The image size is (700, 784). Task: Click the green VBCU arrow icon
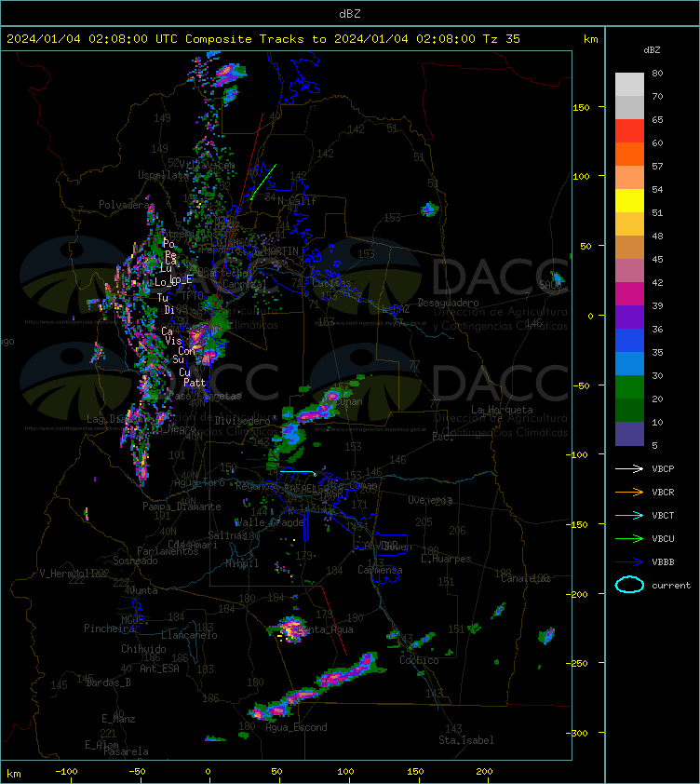coord(629,538)
